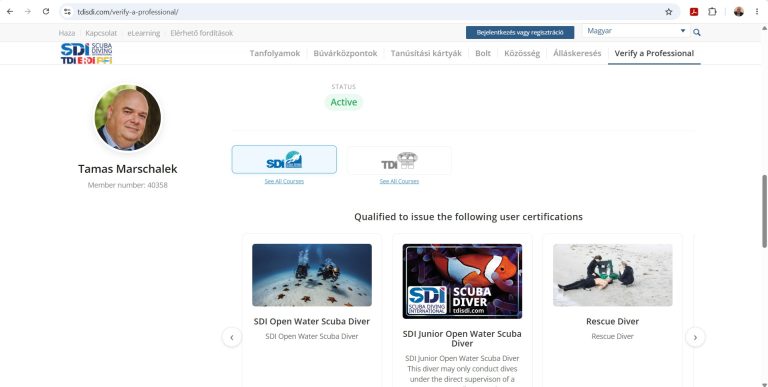Open the browser extensions puzzle icon

(x=712, y=12)
